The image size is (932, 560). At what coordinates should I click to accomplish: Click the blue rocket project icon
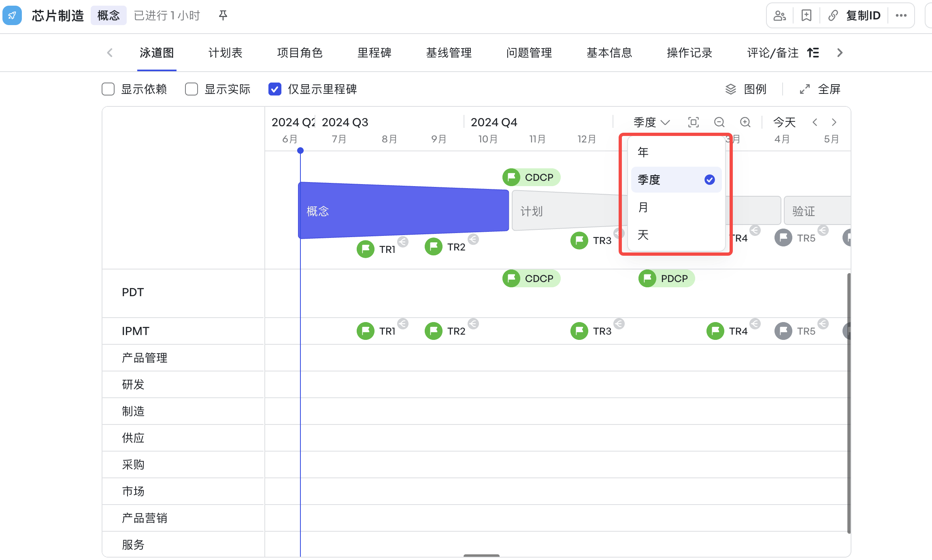click(x=12, y=15)
